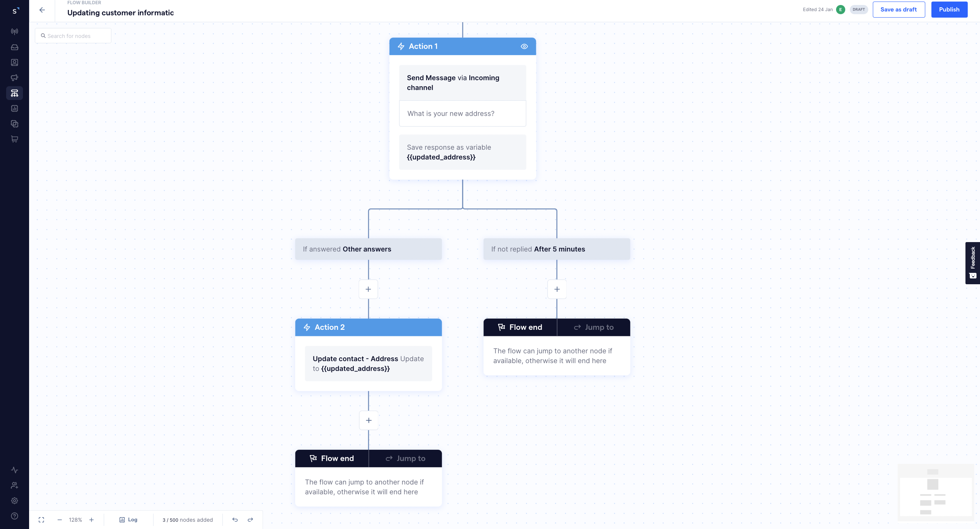
Task: Toggle the Log panel at bottom
Action: 128,520
